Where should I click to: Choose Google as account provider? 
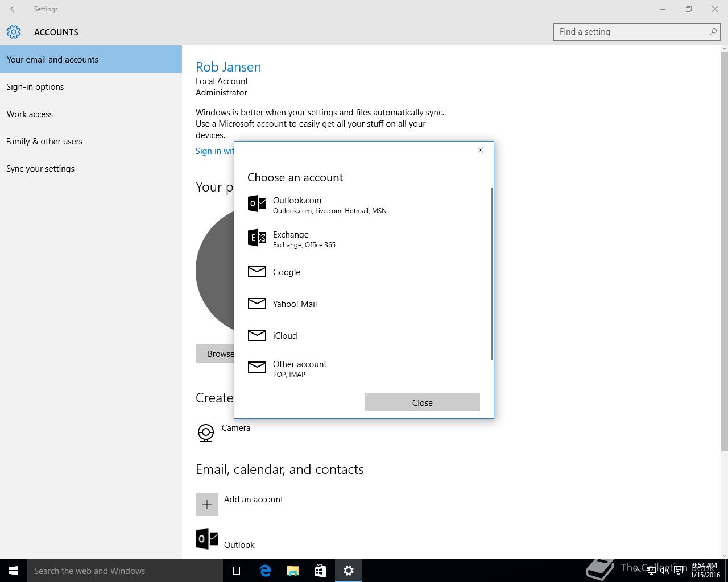363,272
